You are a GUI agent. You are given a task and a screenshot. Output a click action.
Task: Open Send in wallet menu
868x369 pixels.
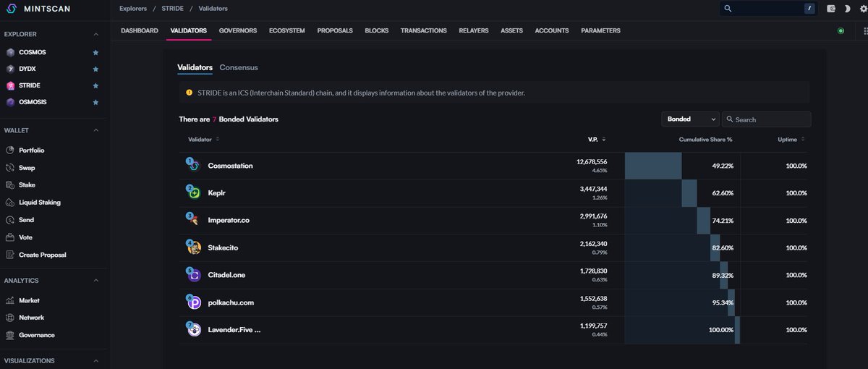point(26,220)
